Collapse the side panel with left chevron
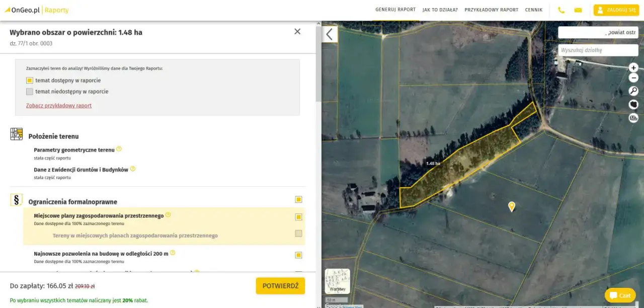This screenshot has height=308, width=644. click(330, 34)
